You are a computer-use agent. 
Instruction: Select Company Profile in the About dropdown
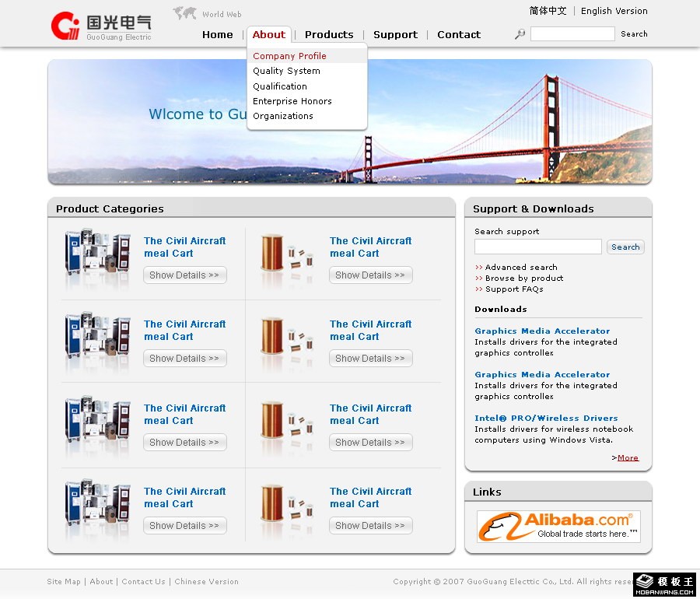[x=307, y=56]
